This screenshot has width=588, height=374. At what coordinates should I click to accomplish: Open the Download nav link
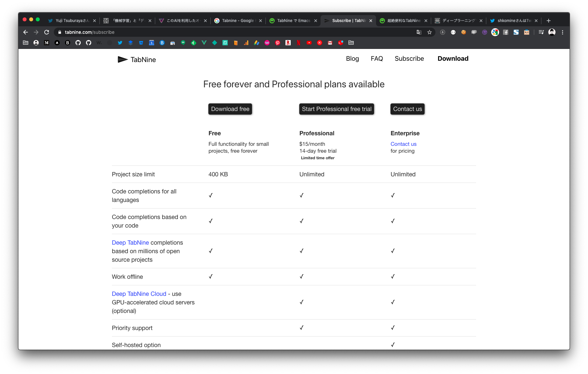coord(453,58)
